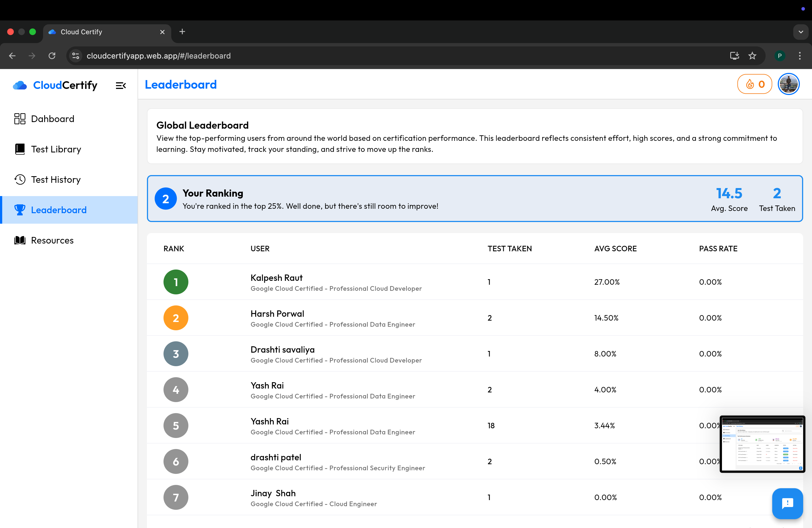
Task: Open the browser tab search chevron
Action: (800, 32)
